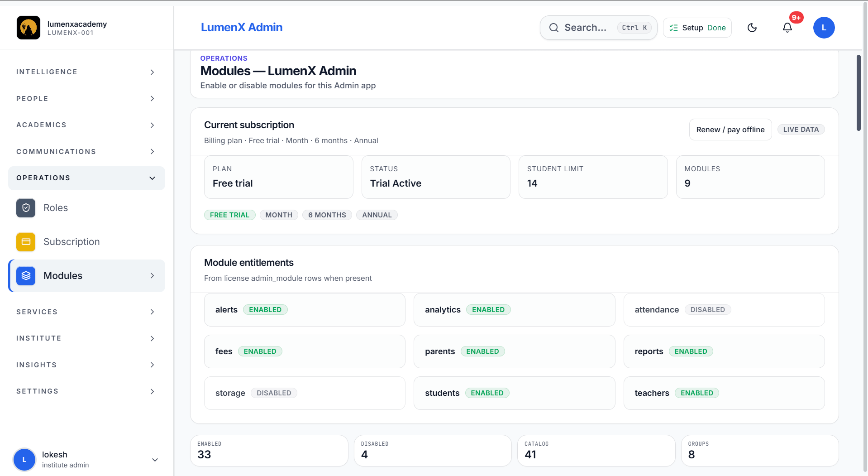Expand the Academics section
This screenshot has width=868, height=476.
point(86,125)
